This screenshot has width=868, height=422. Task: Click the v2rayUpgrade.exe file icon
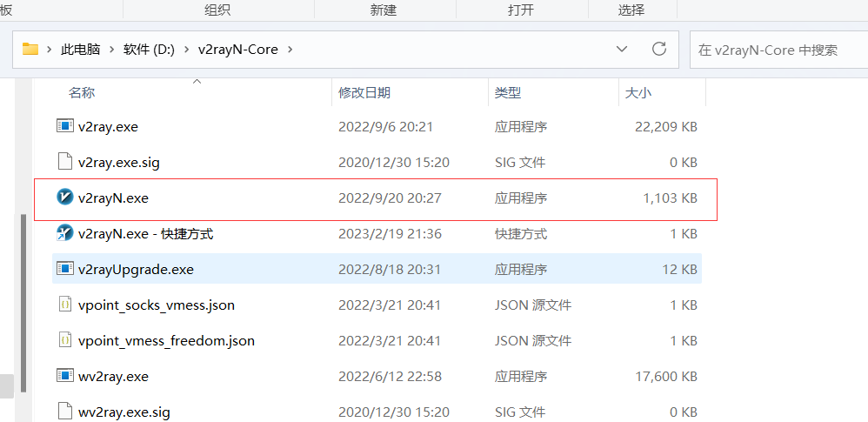point(63,269)
